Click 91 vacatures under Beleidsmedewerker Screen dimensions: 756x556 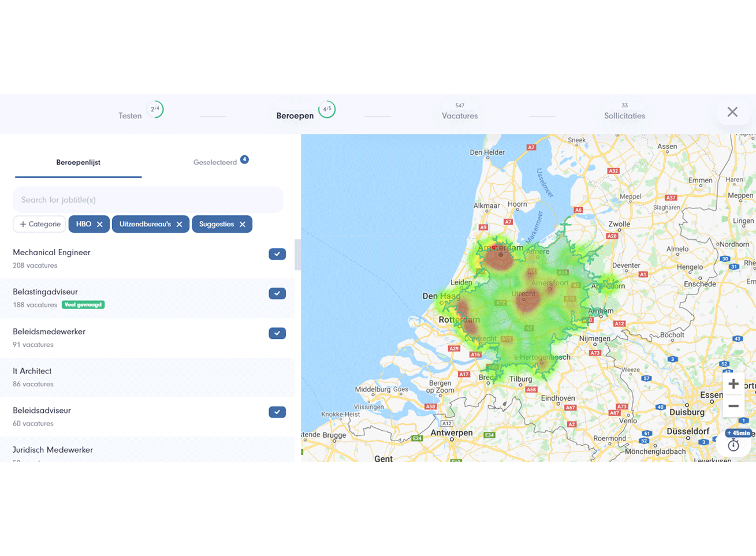click(33, 345)
